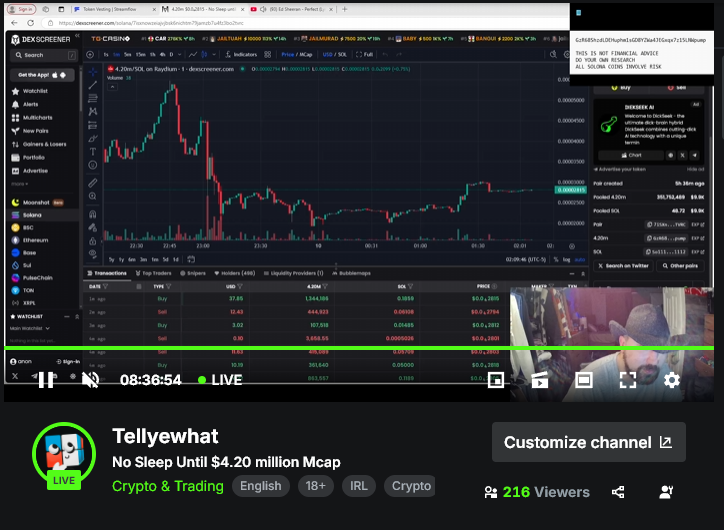
Task: Select the crosshair cursor chart tool
Action: [x=93, y=72]
